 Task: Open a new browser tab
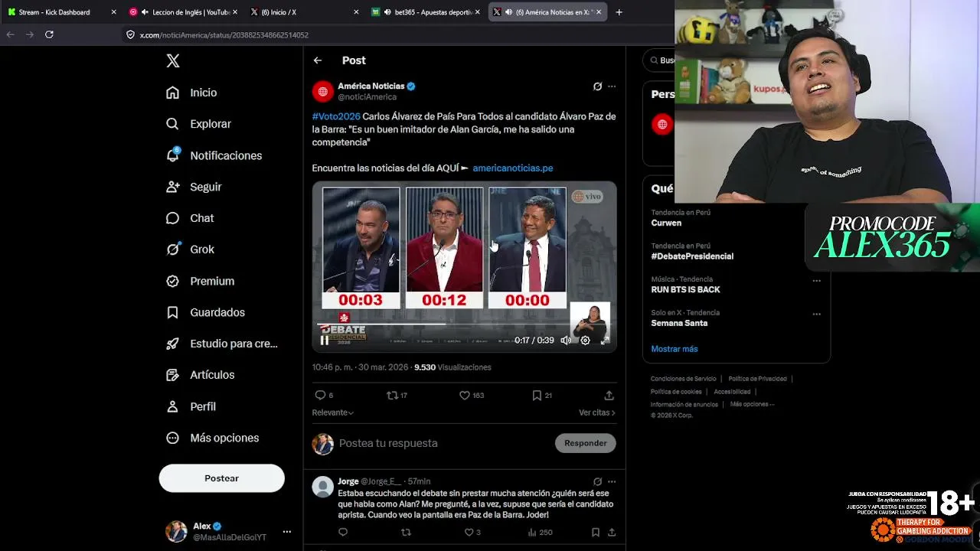[619, 12]
